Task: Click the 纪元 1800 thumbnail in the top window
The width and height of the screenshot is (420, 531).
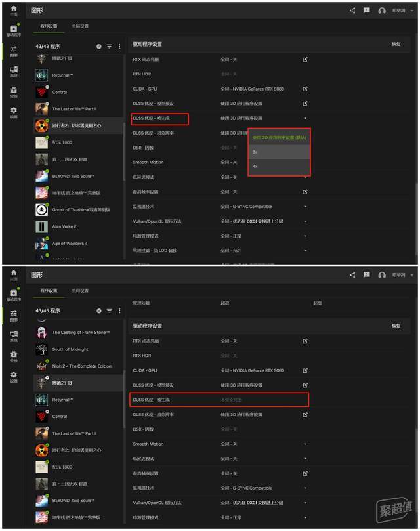Action: [41, 142]
